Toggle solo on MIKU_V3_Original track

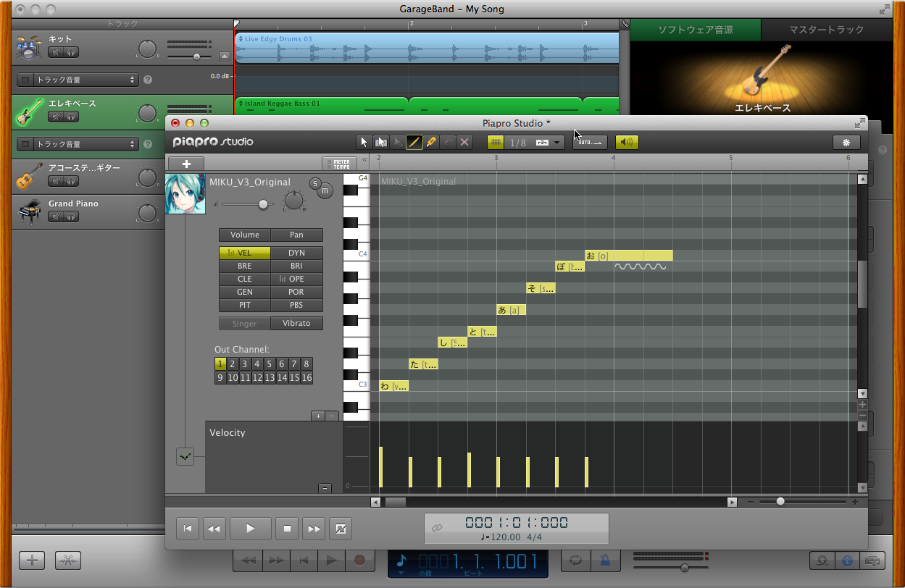click(x=316, y=183)
